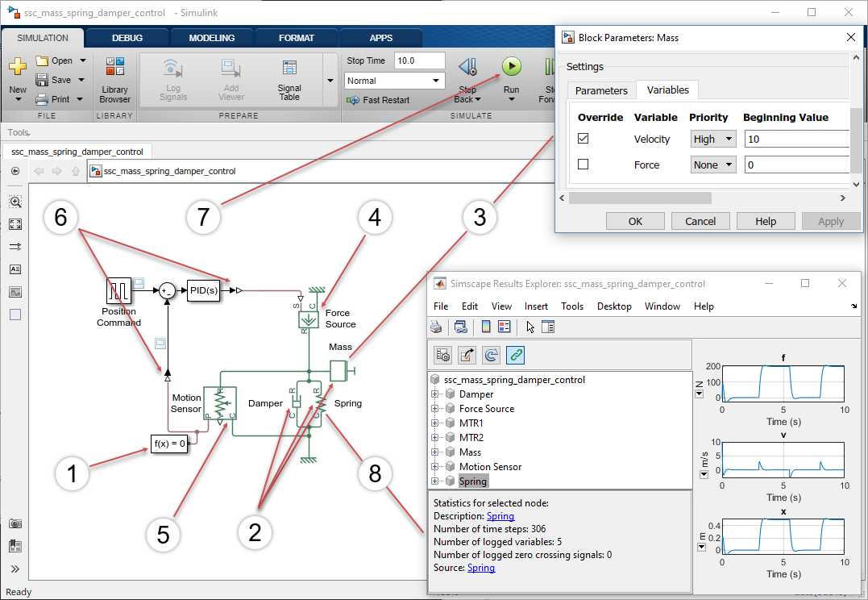Expand the Damper node in the tree

tap(434, 394)
